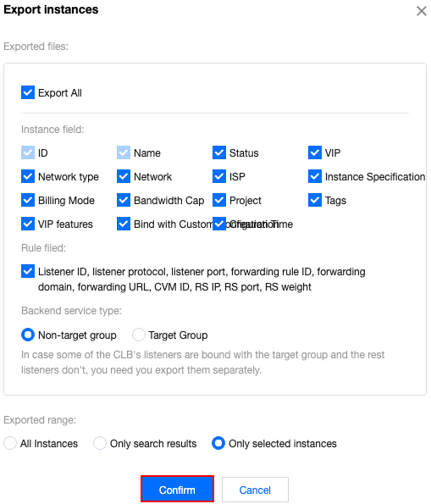Screen dimensions: 431x504
Task: Toggle the VIP field checkbox
Action: click(315, 152)
